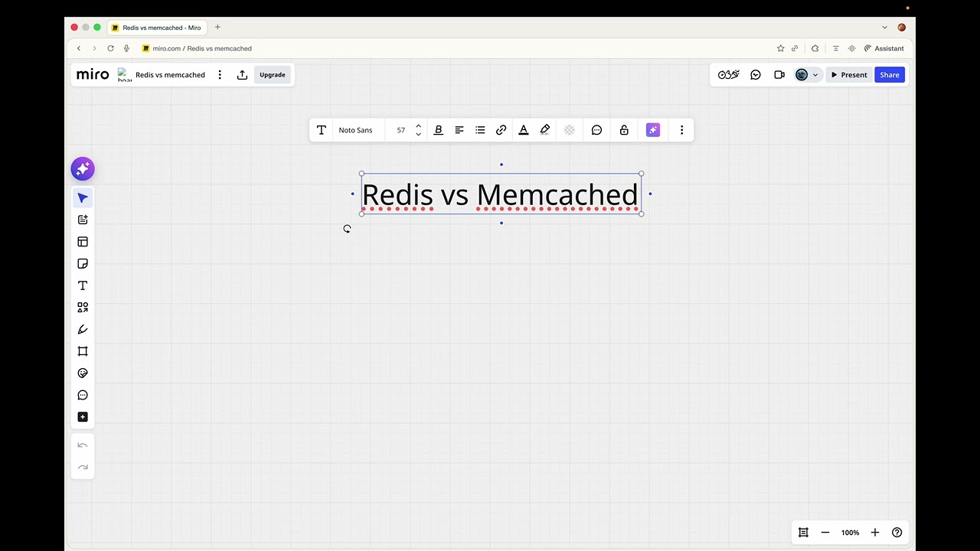
Task: Decrease font size with down arrow
Action: click(x=418, y=135)
